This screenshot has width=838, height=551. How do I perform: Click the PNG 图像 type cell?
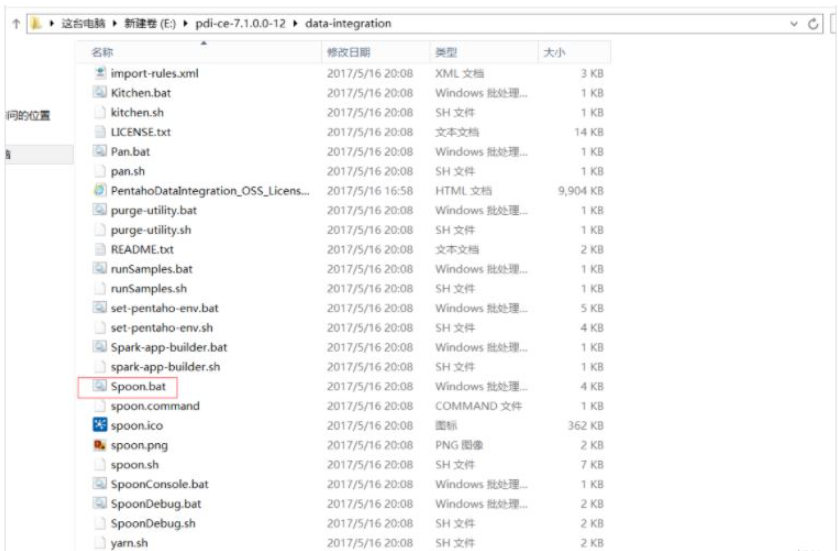(x=459, y=445)
